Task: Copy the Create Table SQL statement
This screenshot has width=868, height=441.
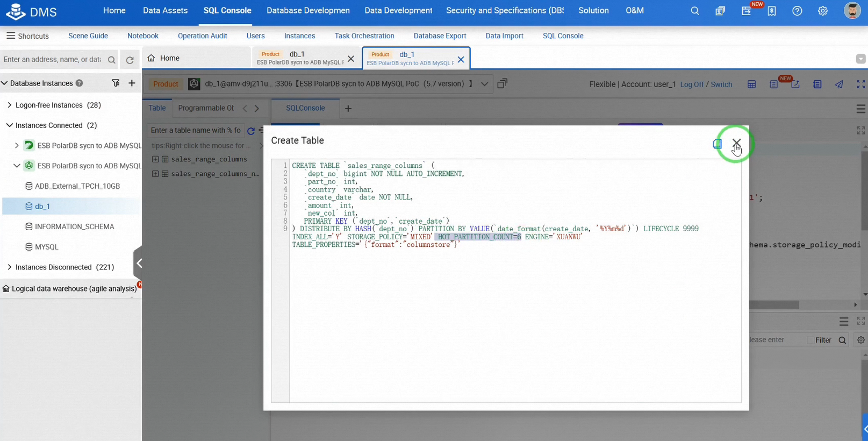Action: (x=717, y=144)
